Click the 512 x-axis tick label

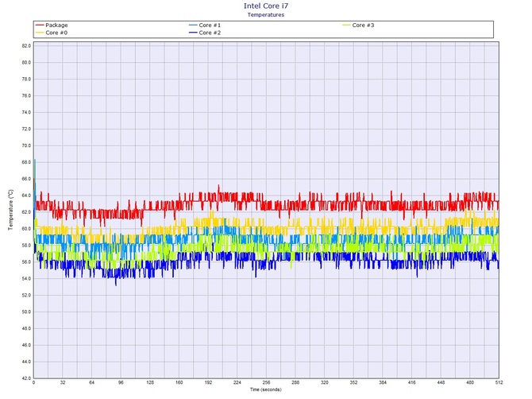click(x=499, y=382)
